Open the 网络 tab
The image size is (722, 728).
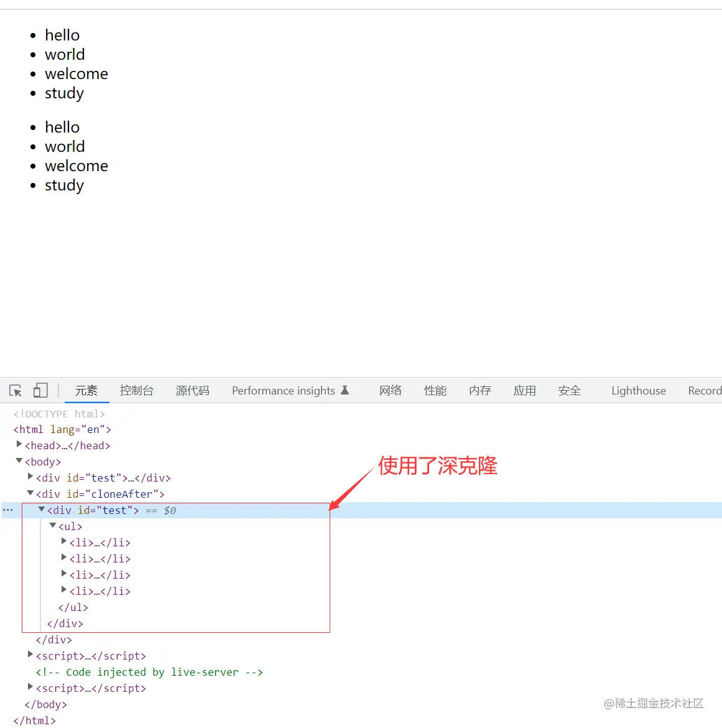[x=391, y=391]
